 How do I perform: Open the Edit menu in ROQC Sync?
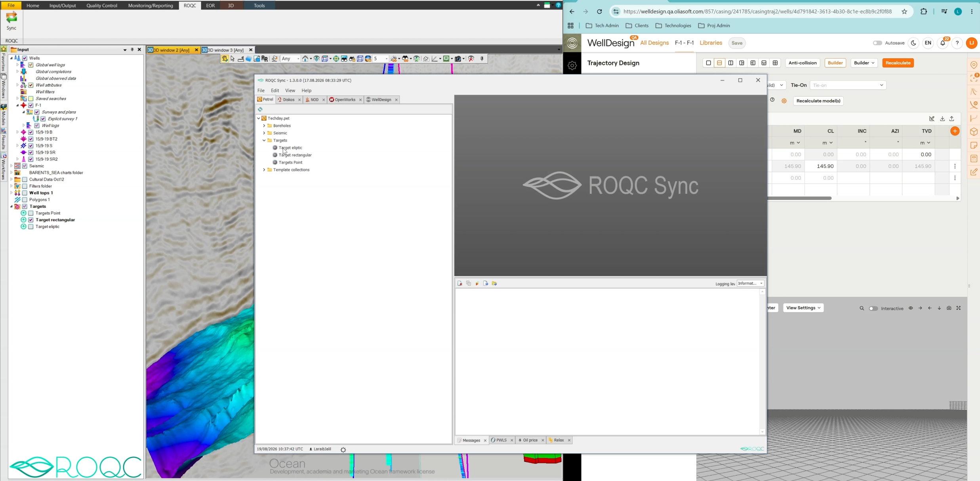coord(275,91)
